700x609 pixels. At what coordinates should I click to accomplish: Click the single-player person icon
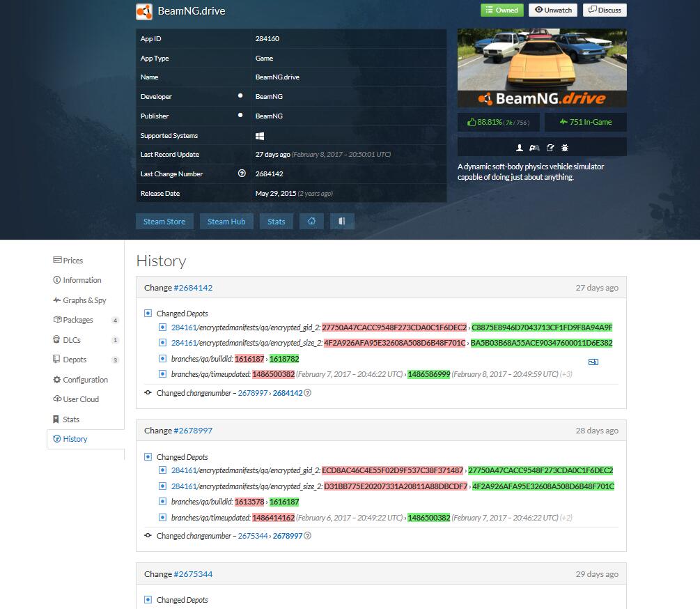pos(519,148)
